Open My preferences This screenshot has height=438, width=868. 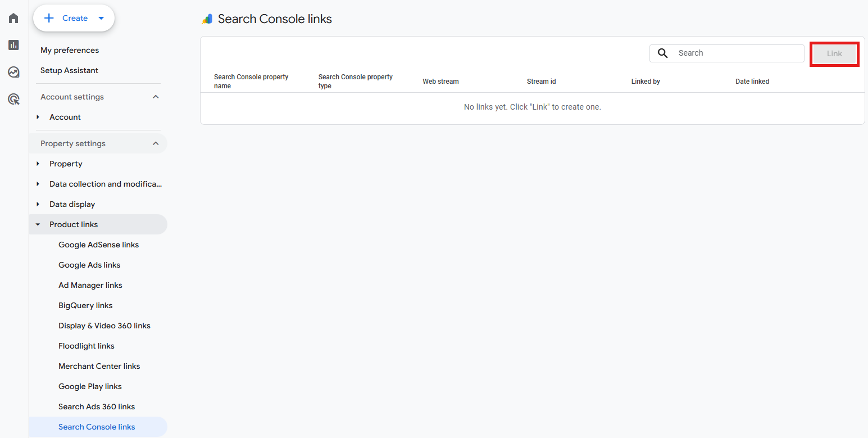(x=70, y=50)
